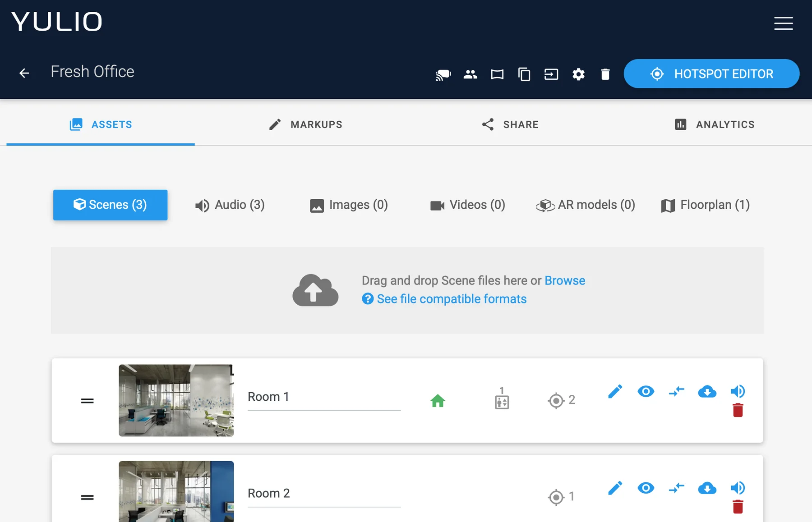Go back using the arrow beside Fresh Office
This screenshot has height=522, width=812.
pos(24,73)
